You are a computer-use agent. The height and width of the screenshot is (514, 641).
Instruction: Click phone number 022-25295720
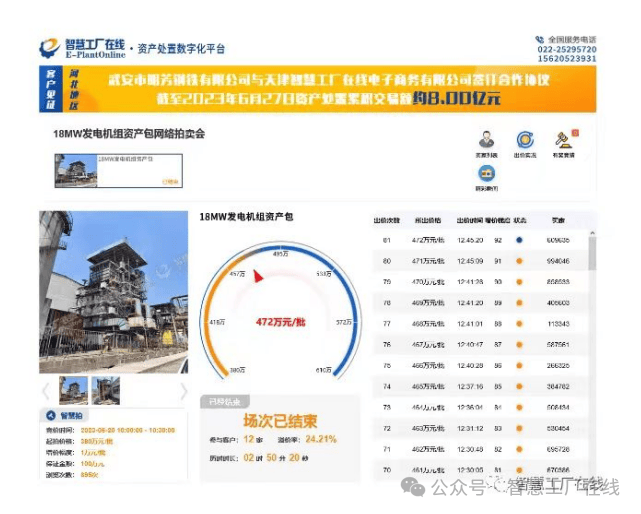click(x=567, y=49)
